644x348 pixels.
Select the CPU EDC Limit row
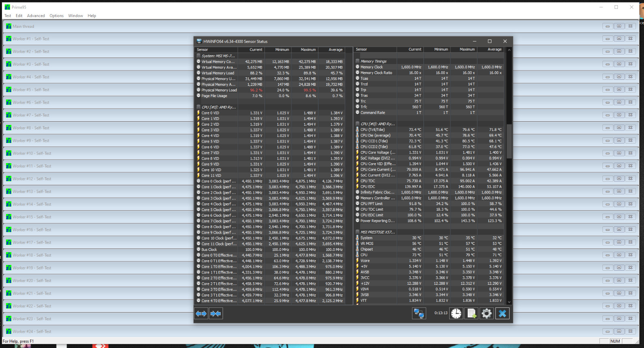(429, 215)
